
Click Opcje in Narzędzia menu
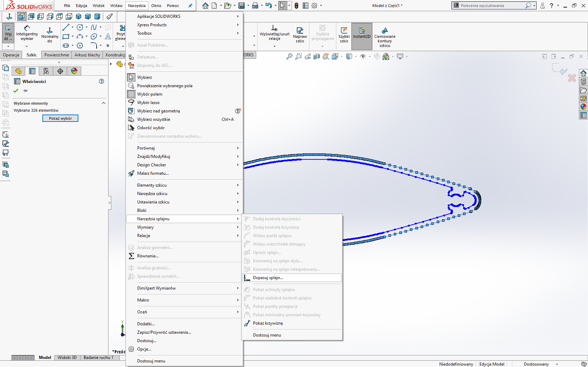point(184,349)
